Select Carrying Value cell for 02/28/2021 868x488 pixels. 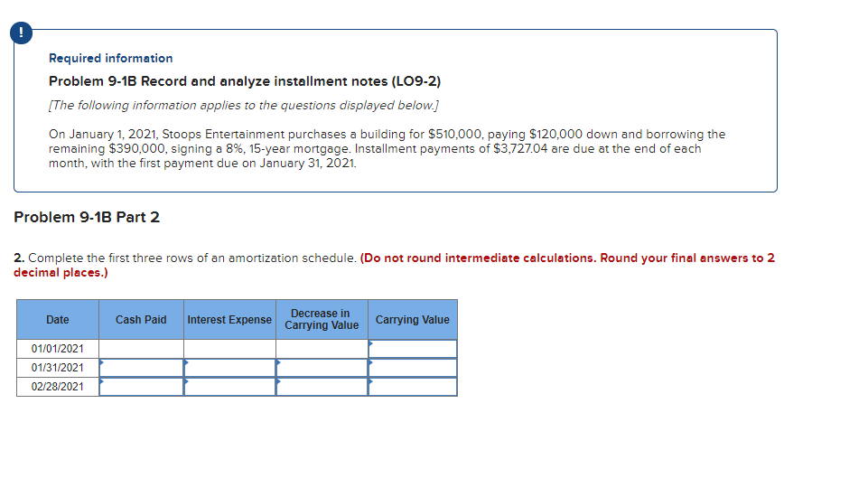pyautogui.click(x=413, y=387)
